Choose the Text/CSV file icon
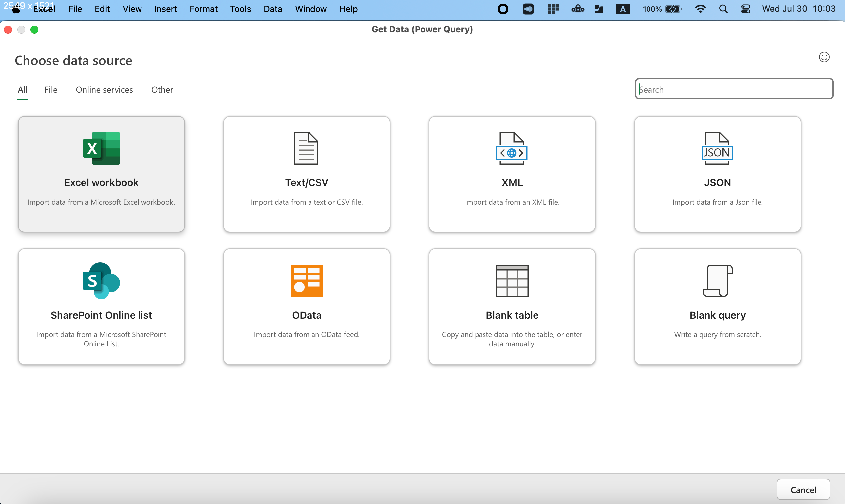 tap(306, 148)
